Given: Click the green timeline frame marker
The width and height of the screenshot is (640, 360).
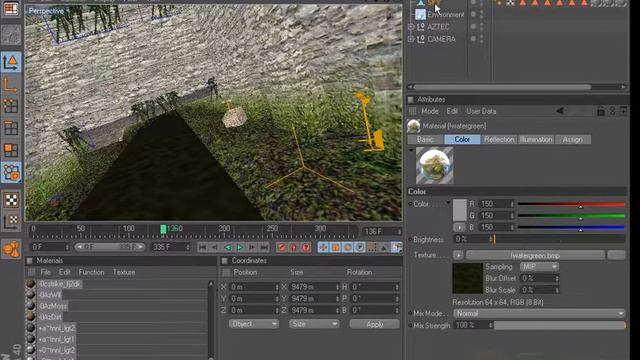Looking at the screenshot, I should (163, 229).
